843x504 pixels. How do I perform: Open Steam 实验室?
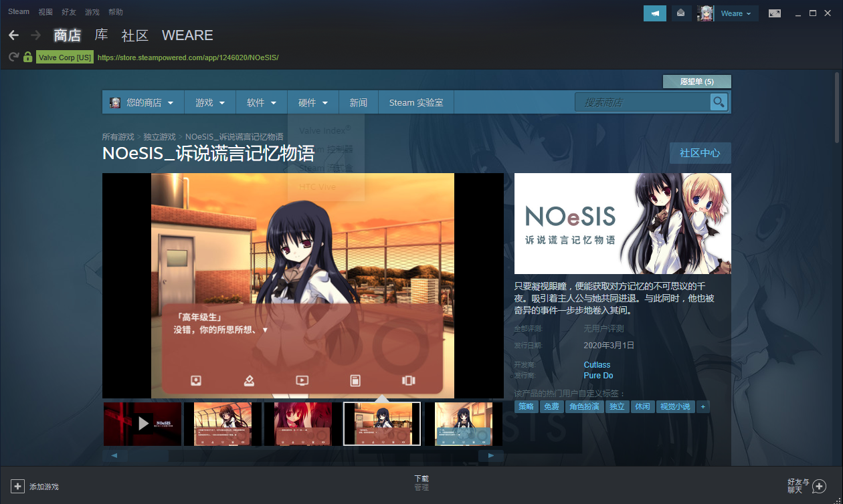(x=416, y=102)
